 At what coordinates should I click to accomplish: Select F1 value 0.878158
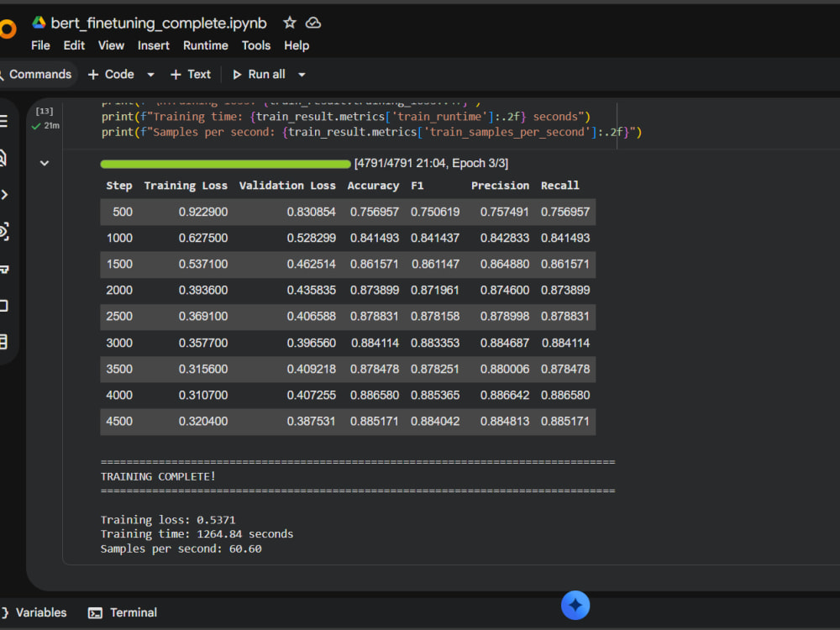click(x=435, y=316)
